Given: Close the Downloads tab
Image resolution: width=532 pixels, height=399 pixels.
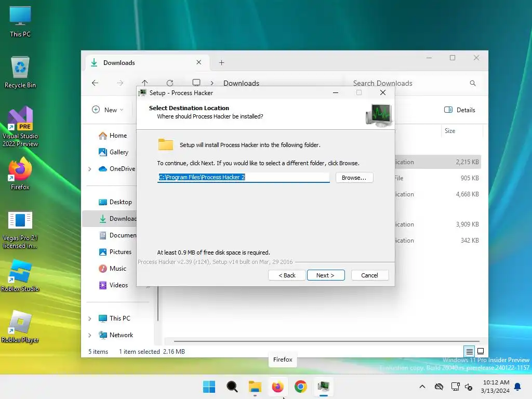Looking at the screenshot, I should [x=199, y=62].
